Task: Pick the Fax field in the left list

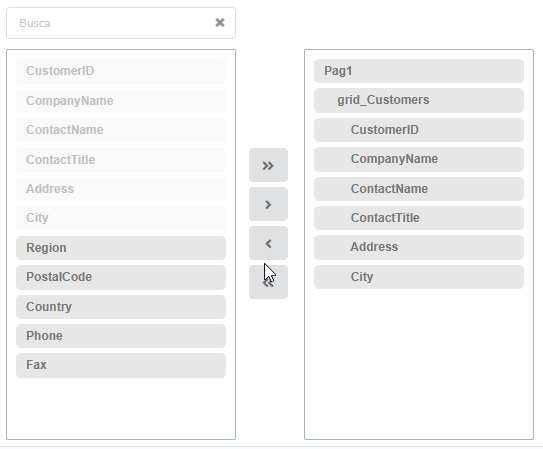Action: (121, 365)
